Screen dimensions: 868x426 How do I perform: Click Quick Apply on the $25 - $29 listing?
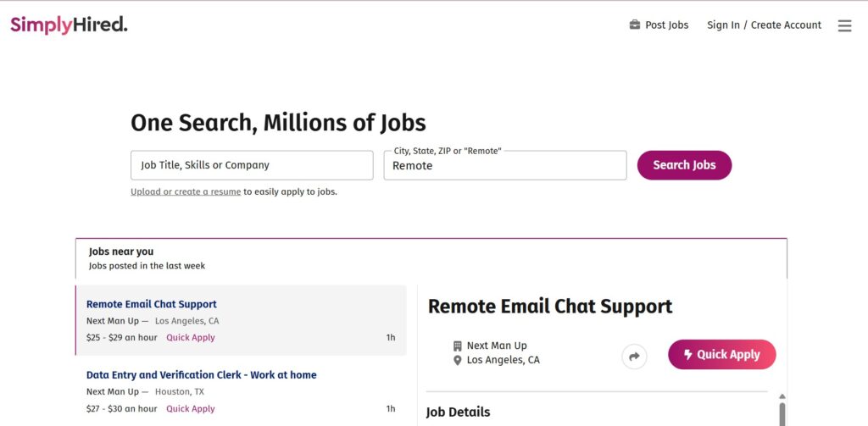pos(191,337)
